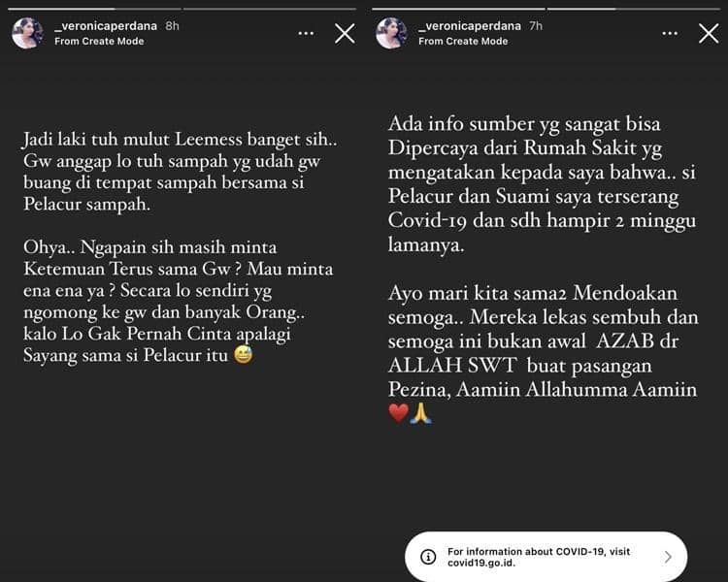Viewport: 728px width, 582px height.
Task: Click the covid19.go.id link text
Action: click(x=481, y=563)
